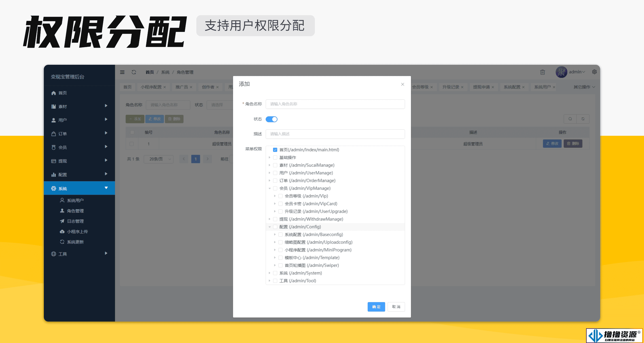Click the trash icon in top bar
This screenshot has height=343, width=644.
click(542, 72)
